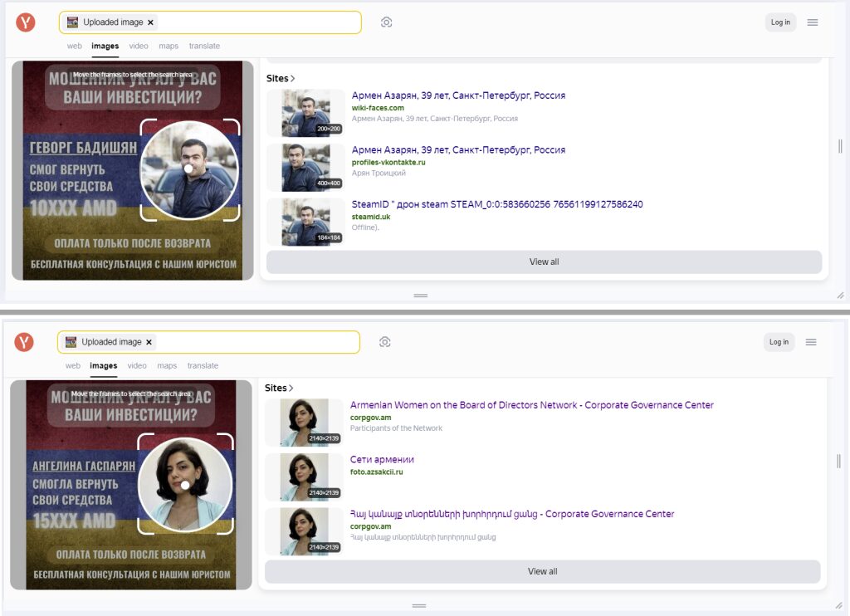
Task: Switch to the maps tab in the lower window
Action: pos(167,366)
